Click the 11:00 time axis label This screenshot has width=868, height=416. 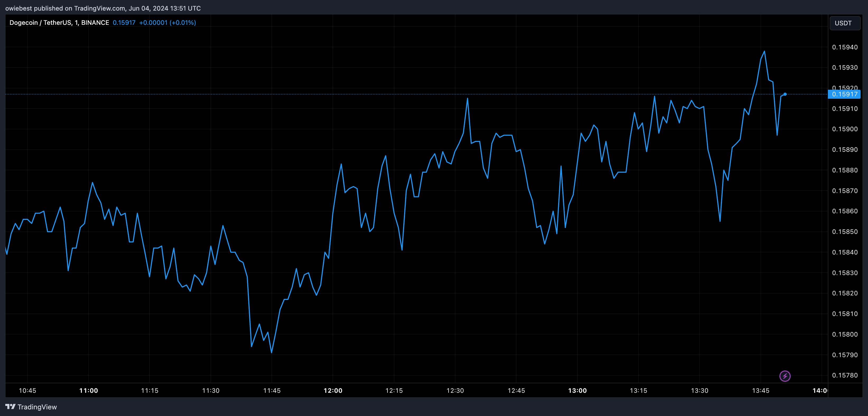[88, 391]
